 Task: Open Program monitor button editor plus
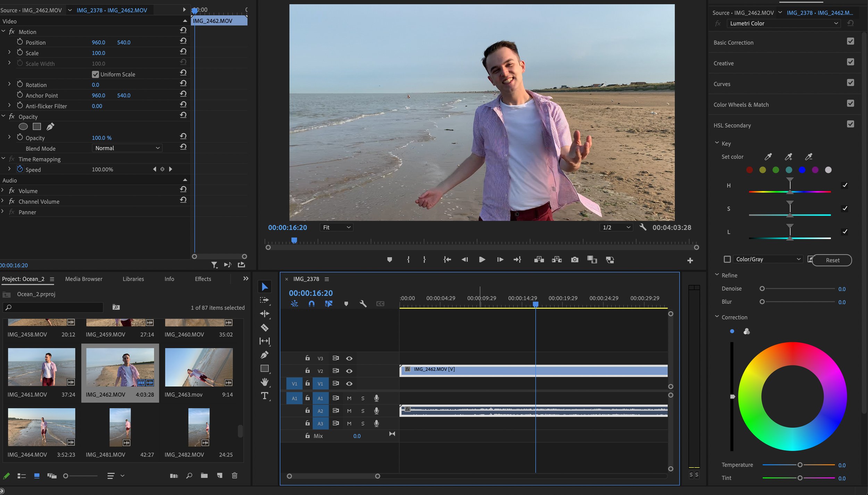[x=690, y=260]
